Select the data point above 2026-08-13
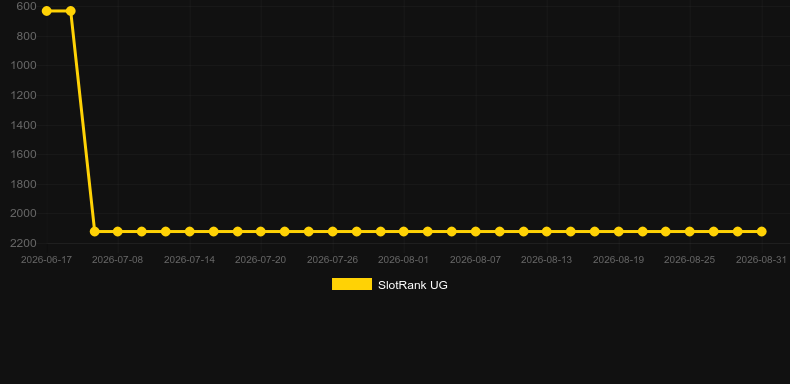This screenshot has width=790, height=384. [547, 231]
